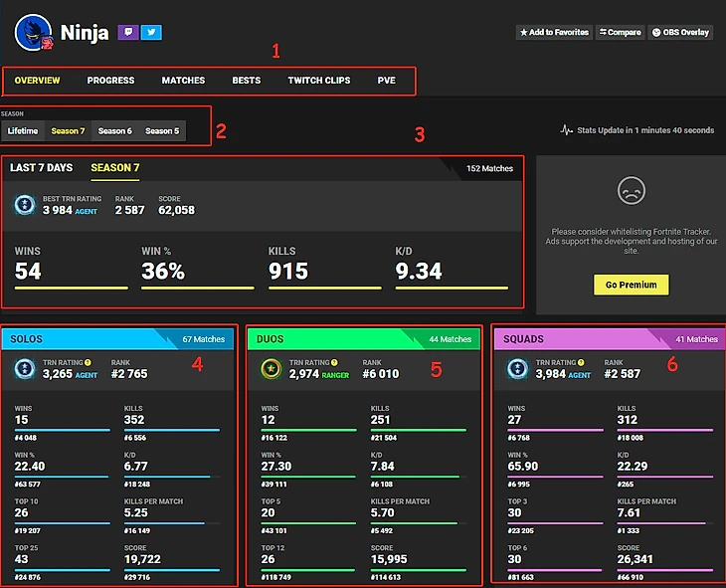The width and height of the screenshot is (726, 588).
Task: Click the Solos TRN rating badge icon
Action: tap(26, 368)
